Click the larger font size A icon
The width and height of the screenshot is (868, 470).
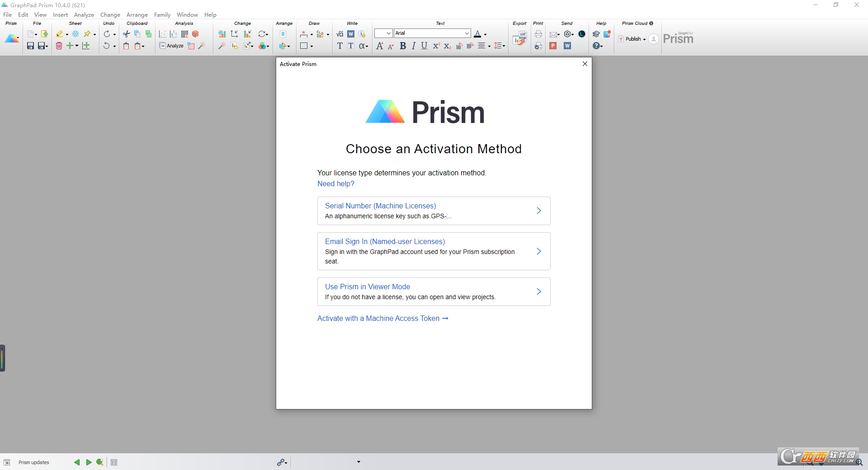(380, 46)
